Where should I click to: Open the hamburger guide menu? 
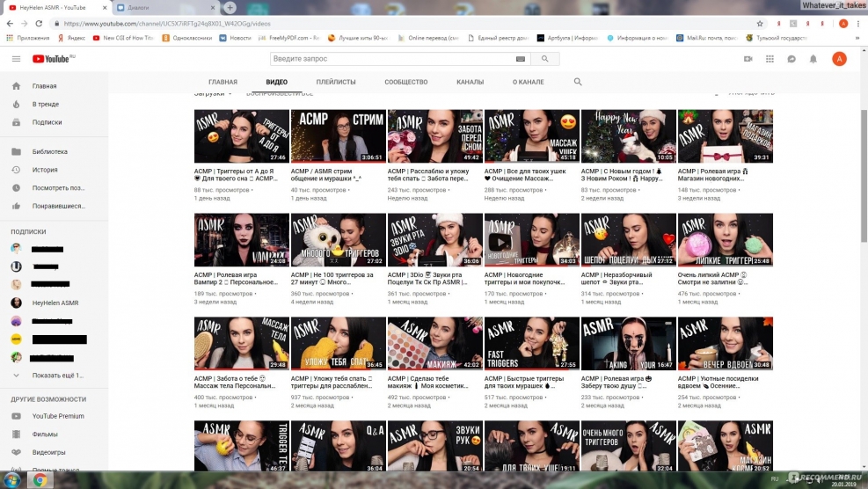(16, 59)
